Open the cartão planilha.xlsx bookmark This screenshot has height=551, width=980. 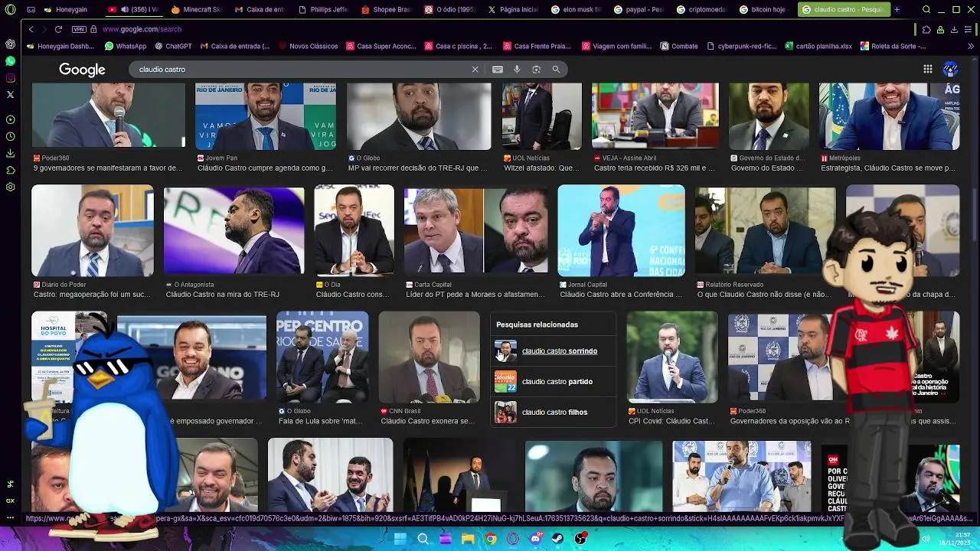point(818,46)
